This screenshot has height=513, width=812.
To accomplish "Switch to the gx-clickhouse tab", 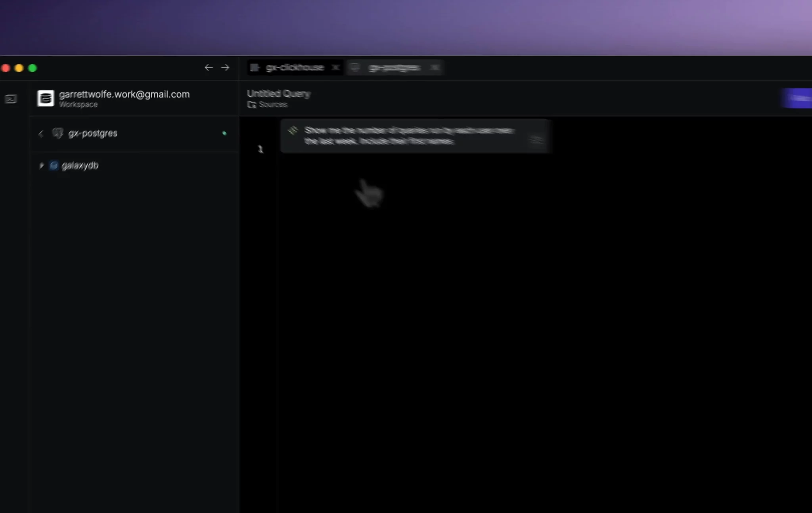I will 295,68.
